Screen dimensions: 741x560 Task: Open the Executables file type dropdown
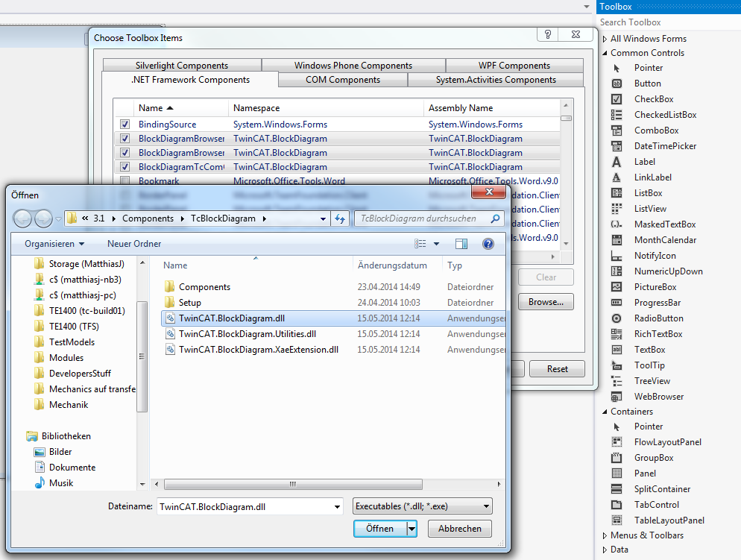(x=423, y=506)
